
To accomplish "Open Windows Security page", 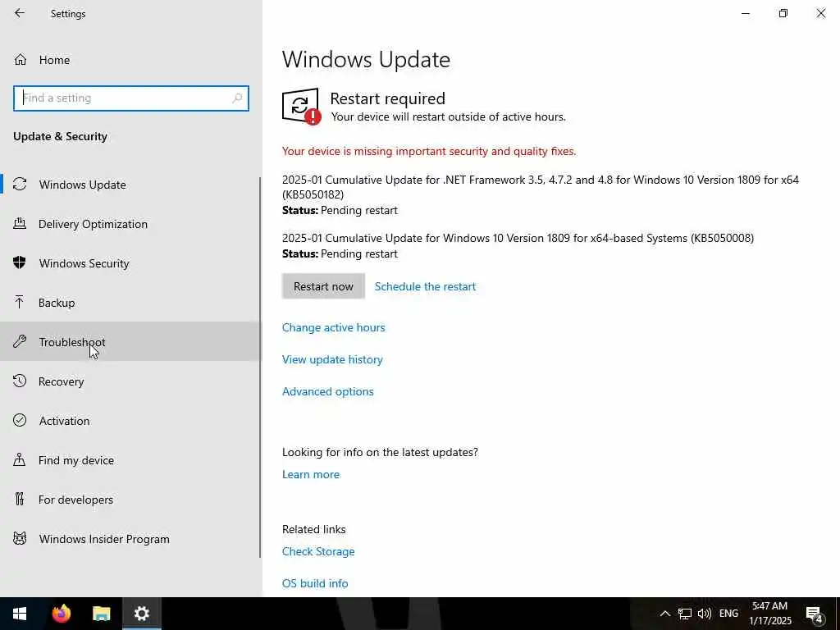I will [131, 263].
